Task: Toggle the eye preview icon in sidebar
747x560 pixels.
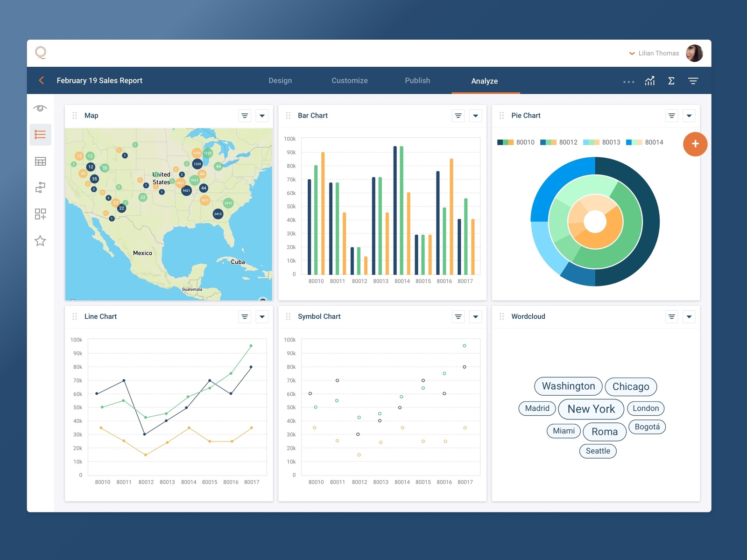Action: pyautogui.click(x=40, y=108)
